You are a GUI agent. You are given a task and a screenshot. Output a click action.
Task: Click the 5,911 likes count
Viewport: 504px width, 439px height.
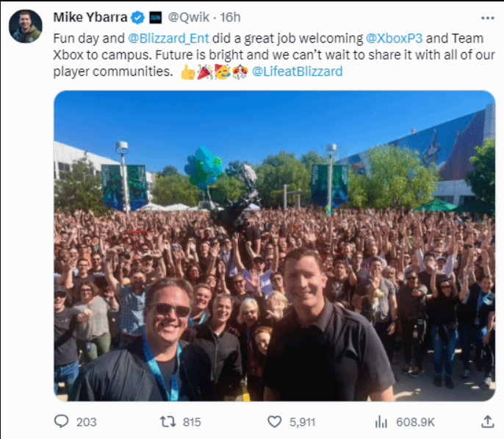pos(302,422)
